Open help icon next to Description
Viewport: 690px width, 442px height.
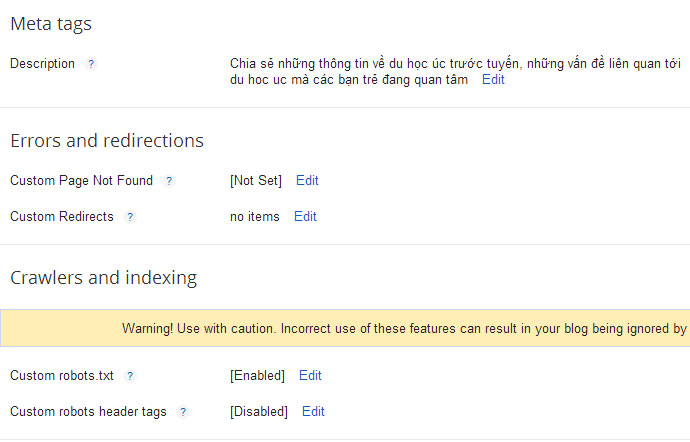pos(91,64)
